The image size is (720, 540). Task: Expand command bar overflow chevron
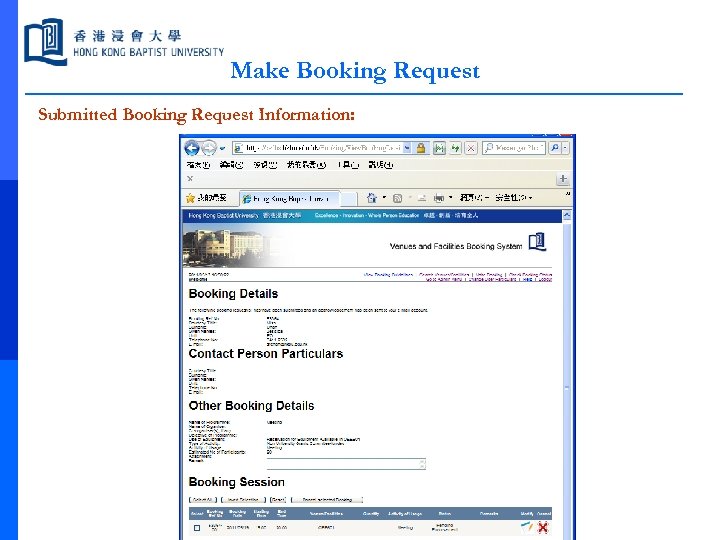click(x=568, y=194)
